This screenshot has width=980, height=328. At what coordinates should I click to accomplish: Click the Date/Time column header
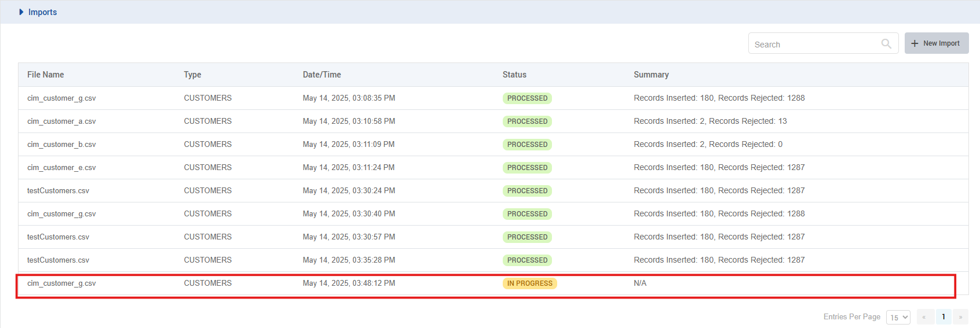[321, 75]
